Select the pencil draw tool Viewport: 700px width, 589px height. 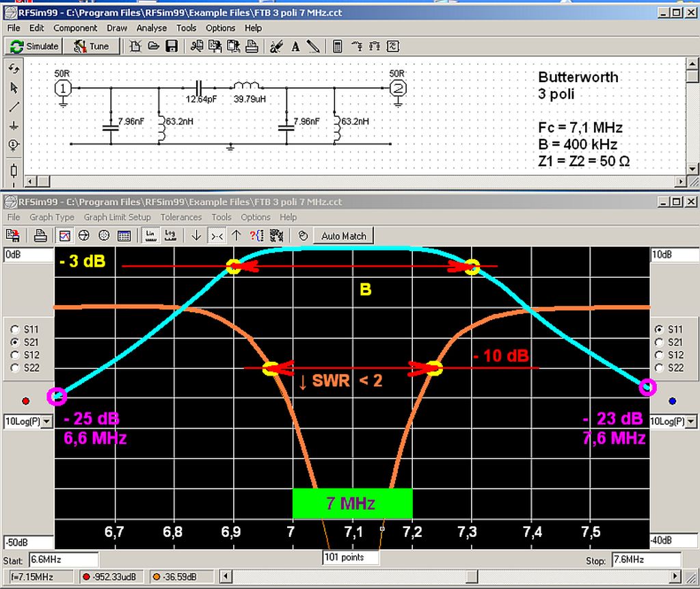pyautogui.click(x=313, y=46)
